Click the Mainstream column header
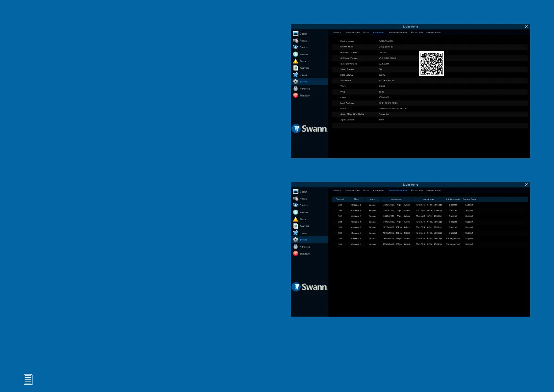 point(396,199)
